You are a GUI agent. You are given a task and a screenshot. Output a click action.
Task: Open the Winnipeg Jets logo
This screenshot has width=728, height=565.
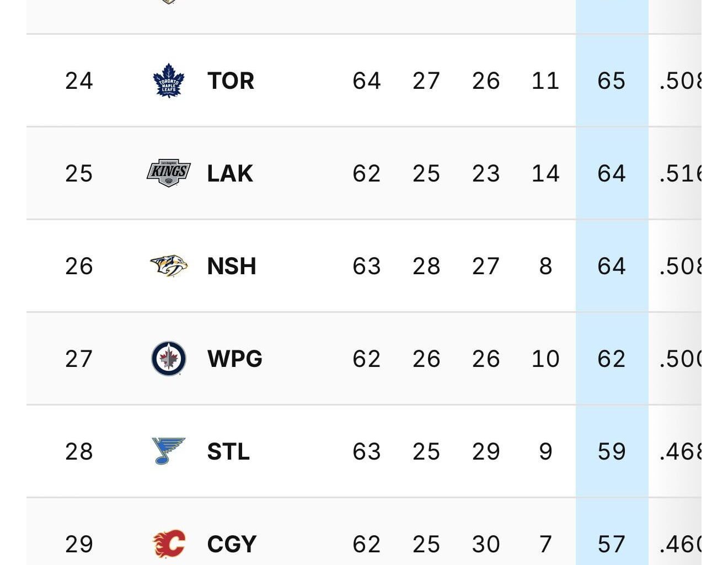click(x=168, y=359)
